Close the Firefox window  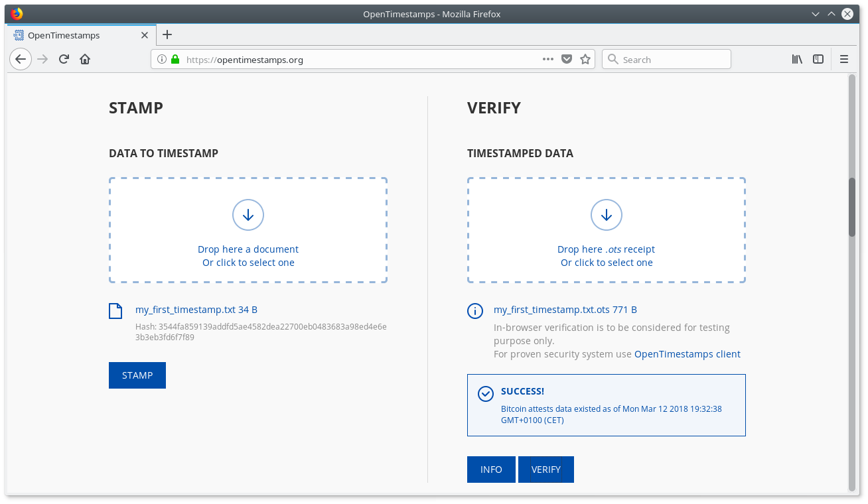pos(847,14)
